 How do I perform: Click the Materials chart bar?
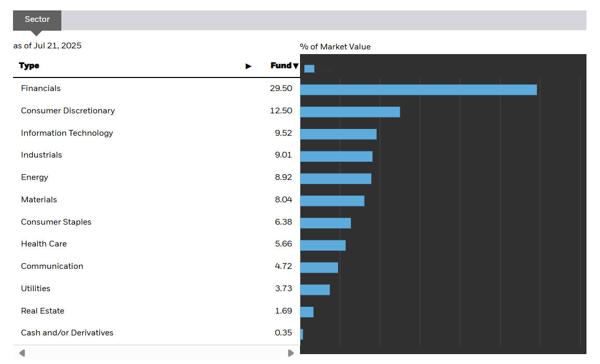pos(332,201)
